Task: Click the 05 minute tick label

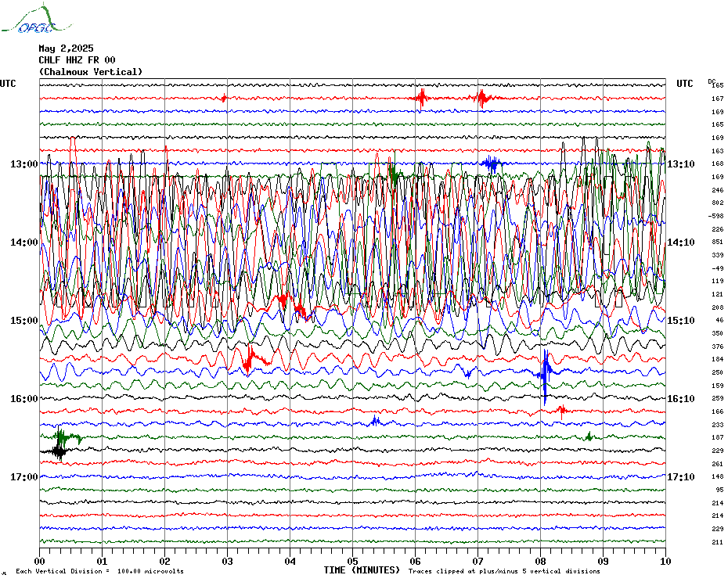Action: (x=352, y=562)
